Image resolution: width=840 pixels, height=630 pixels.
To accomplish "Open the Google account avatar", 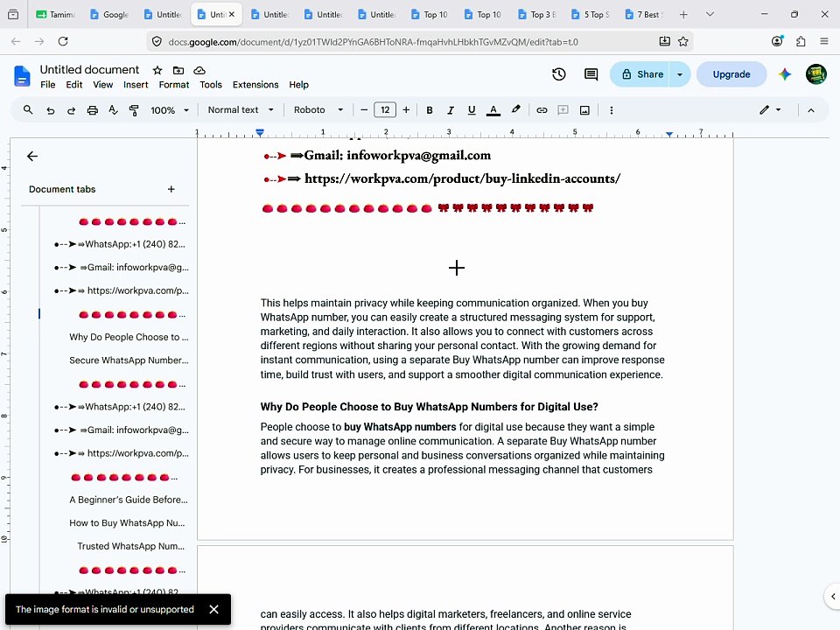I will coord(815,73).
